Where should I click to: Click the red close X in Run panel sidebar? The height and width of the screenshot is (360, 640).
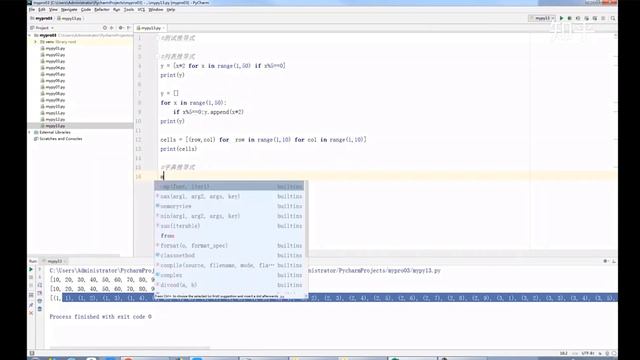point(31,313)
